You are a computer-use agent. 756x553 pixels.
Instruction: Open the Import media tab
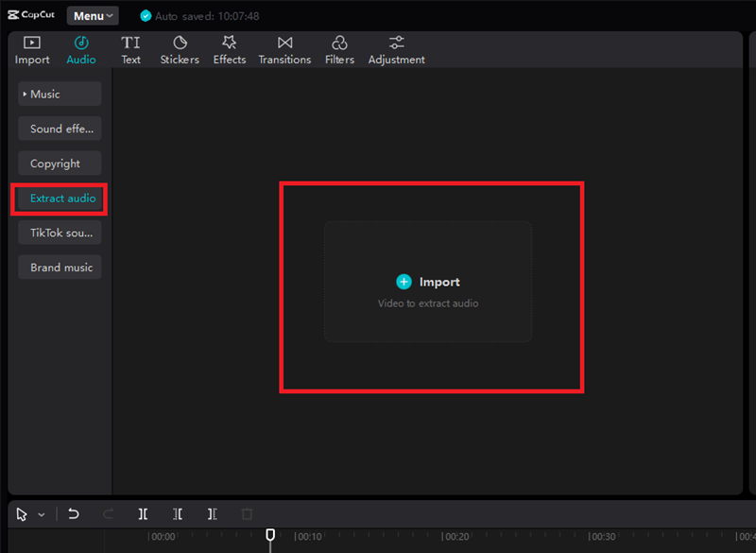(32, 50)
